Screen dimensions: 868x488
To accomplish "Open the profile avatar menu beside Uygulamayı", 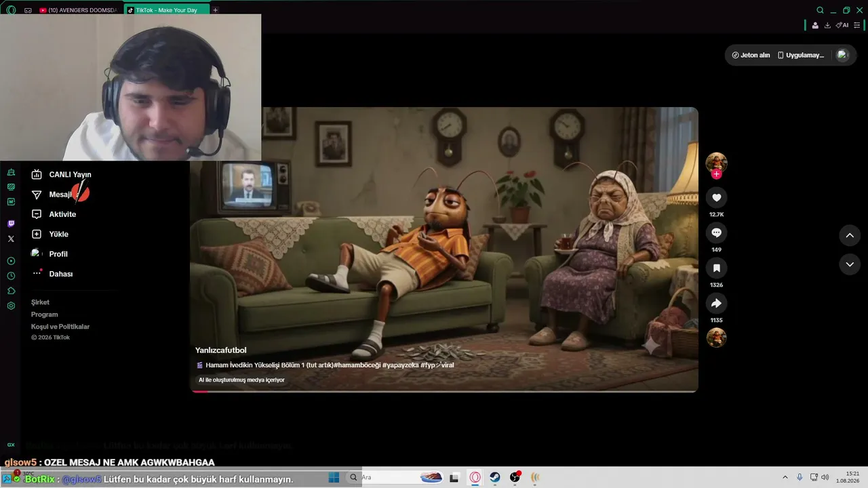I will pos(842,55).
